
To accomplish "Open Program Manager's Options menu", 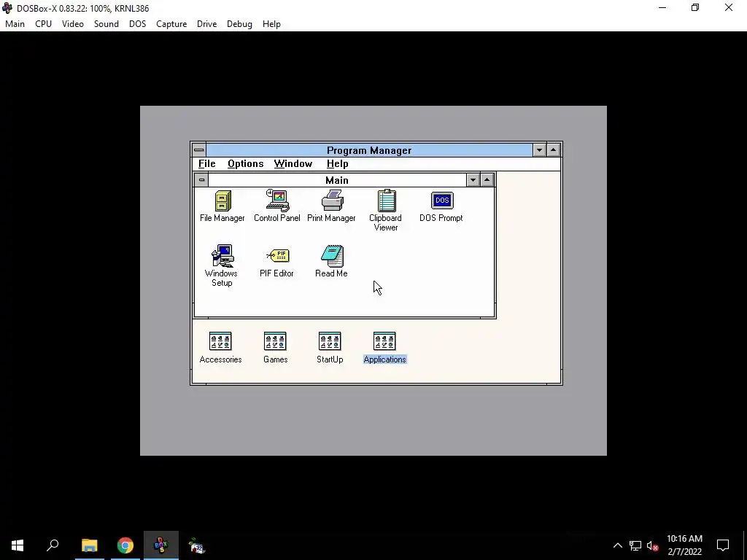I will point(245,164).
